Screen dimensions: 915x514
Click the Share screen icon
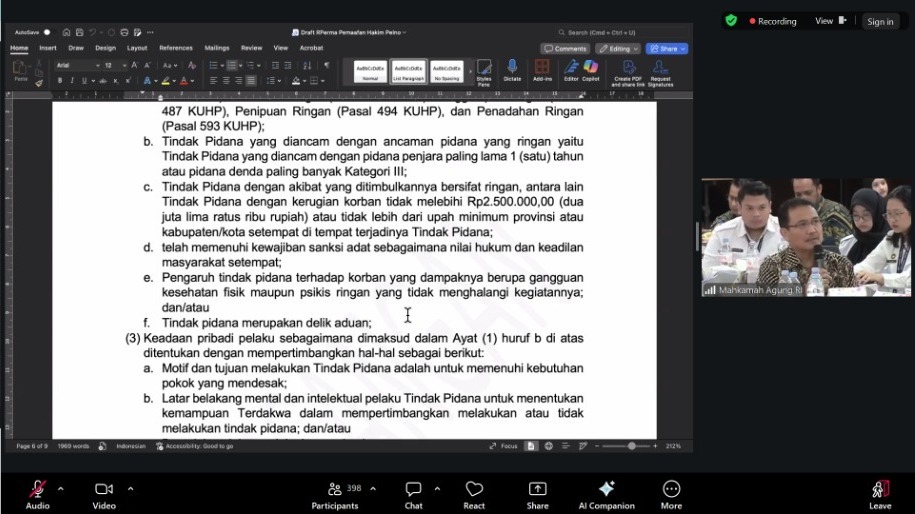tap(537, 489)
